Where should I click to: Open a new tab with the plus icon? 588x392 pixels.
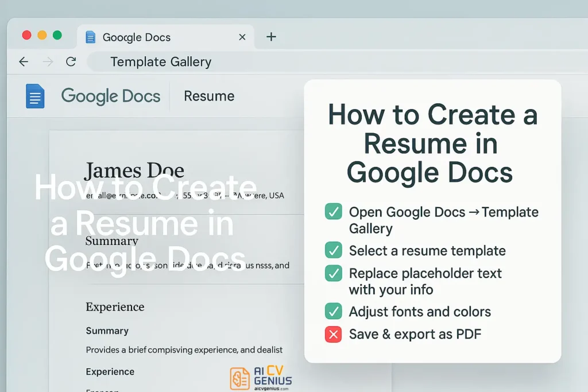coord(271,37)
